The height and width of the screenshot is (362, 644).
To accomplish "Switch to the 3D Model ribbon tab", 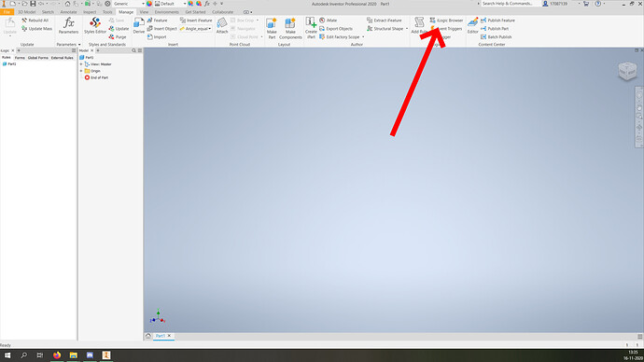I will pyautogui.click(x=27, y=12).
